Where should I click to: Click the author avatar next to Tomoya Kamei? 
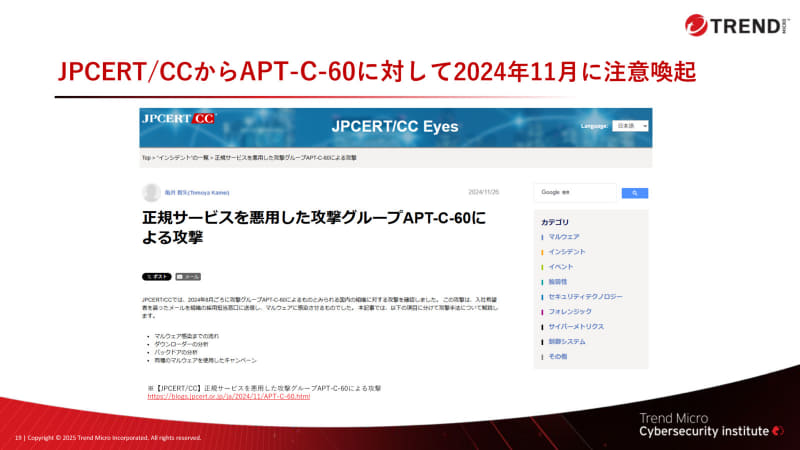[x=151, y=192]
